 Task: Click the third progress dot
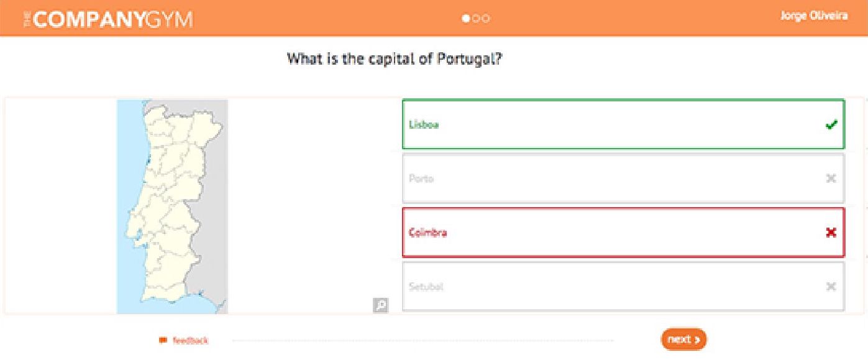(x=487, y=19)
